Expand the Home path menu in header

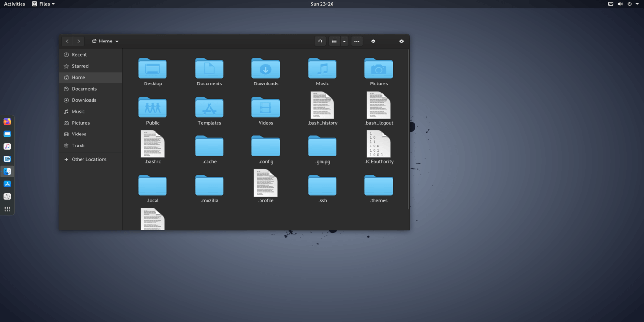pyautogui.click(x=117, y=41)
